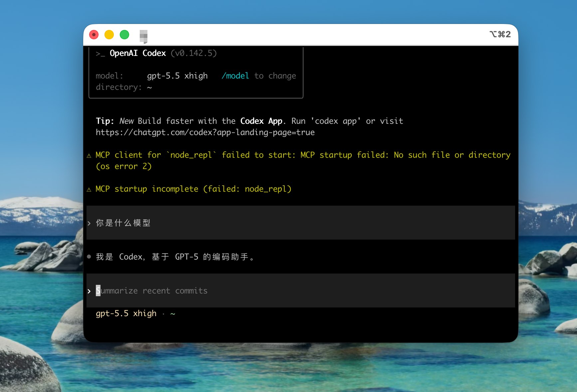Click the bold 'Codex App' text in tip

[262, 121]
